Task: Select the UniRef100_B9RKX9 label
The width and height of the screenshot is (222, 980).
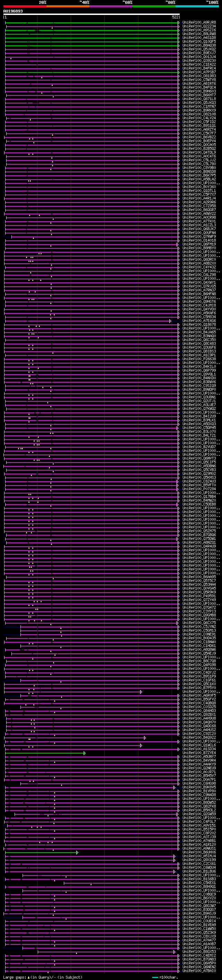Action: [x=199, y=110]
